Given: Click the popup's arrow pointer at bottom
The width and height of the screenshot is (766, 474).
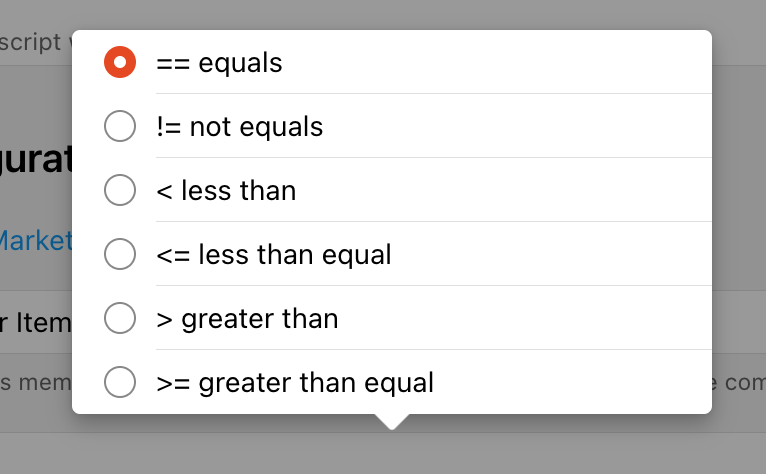Looking at the screenshot, I should (x=392, y=421).
